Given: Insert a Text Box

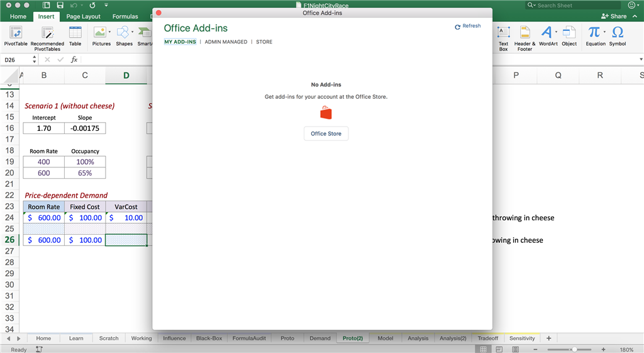Looking at the screenshot, I should click(x=504, y=38).
